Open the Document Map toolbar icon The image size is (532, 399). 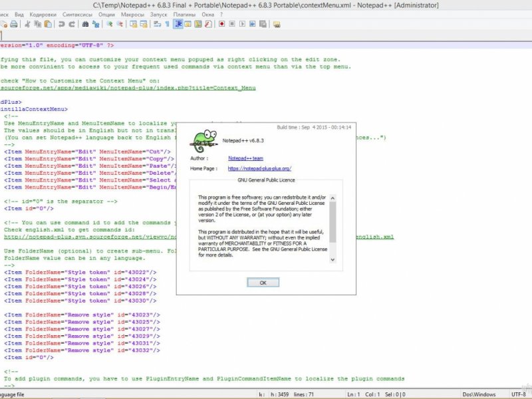pos(198,24)
